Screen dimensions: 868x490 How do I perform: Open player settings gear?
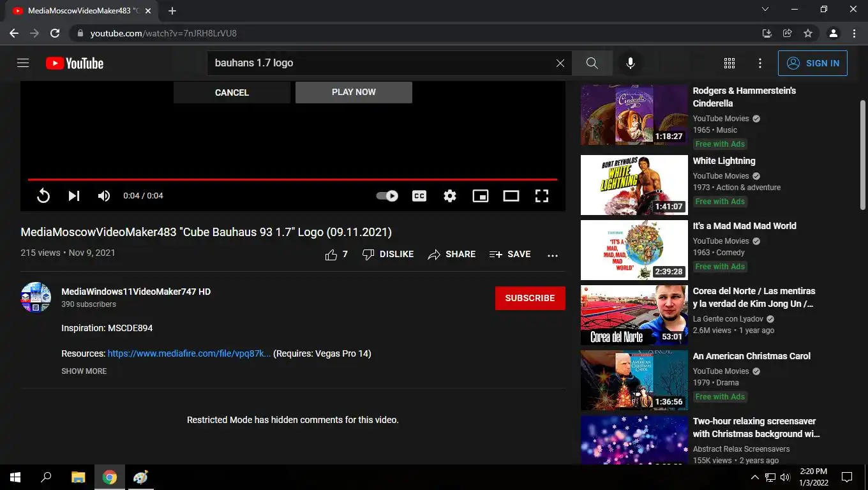pyautogui.click(x=450, y=196)
